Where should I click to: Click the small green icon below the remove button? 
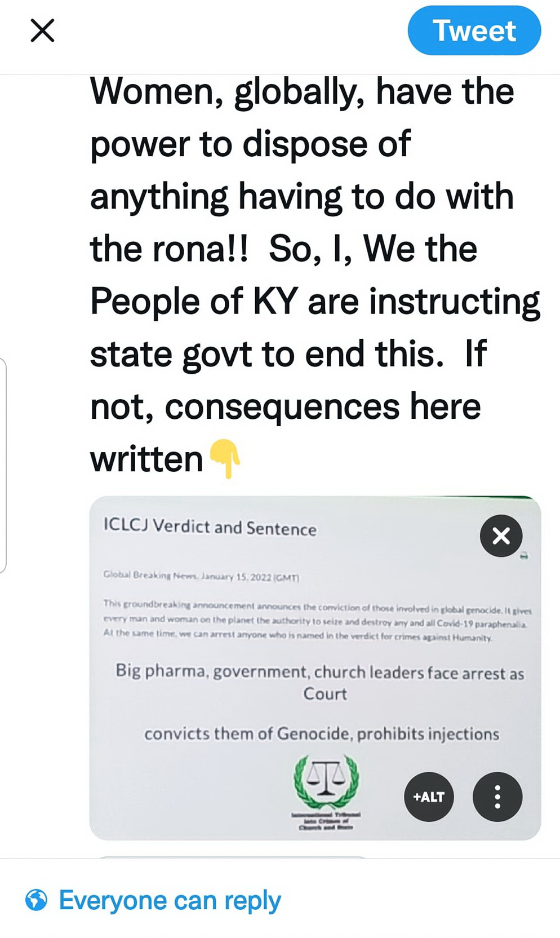coord(524,556)
